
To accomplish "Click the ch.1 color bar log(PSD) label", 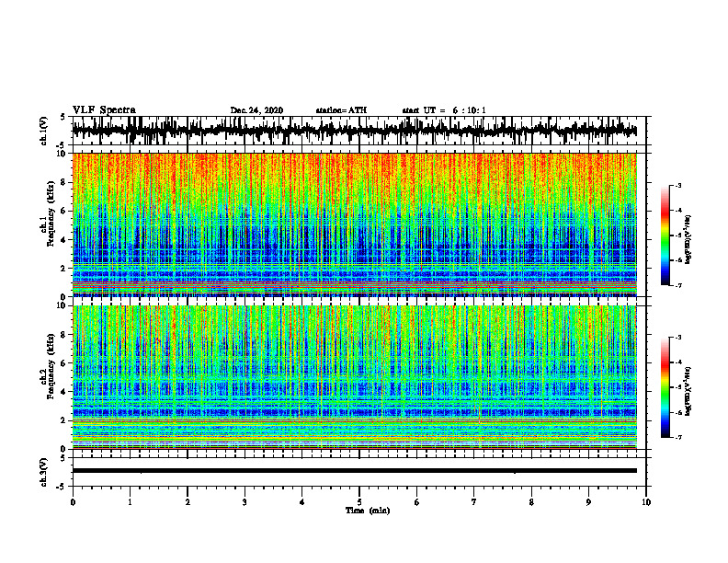I will pos(688,240).
